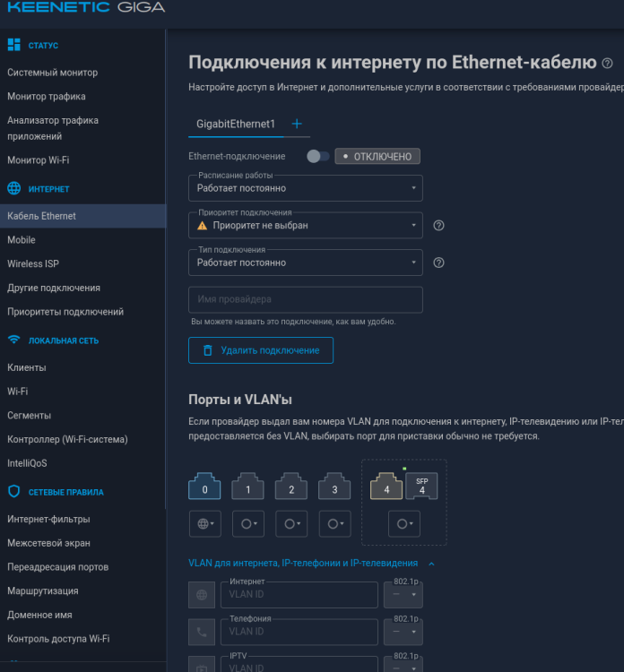Click the Internet VLAN globe icon
This screenshot has height=672, width=624.
click(202, 595)
